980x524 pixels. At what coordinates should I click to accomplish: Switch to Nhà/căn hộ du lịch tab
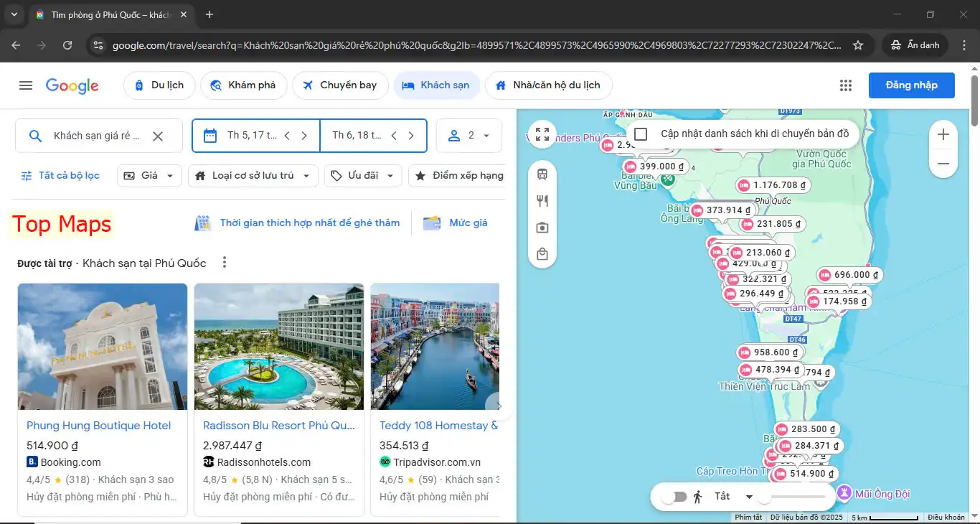(548, 85)
